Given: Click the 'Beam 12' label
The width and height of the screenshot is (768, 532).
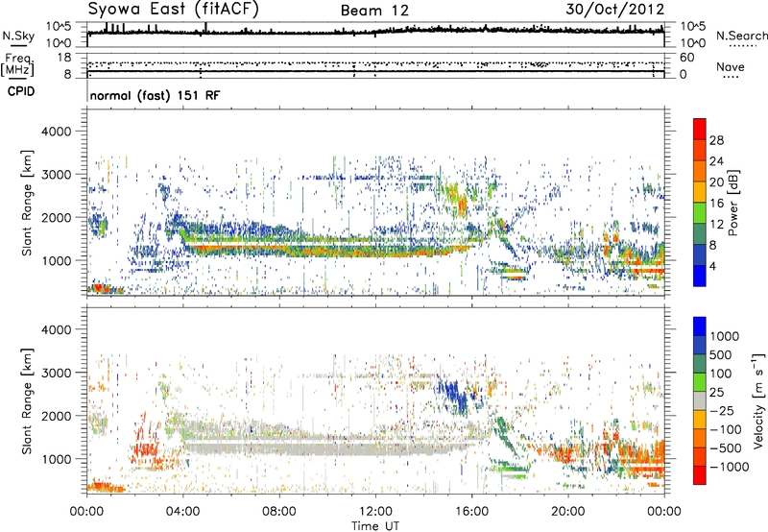Looking at the screenshot, I should pyautogui.click(x=374, y=11).
